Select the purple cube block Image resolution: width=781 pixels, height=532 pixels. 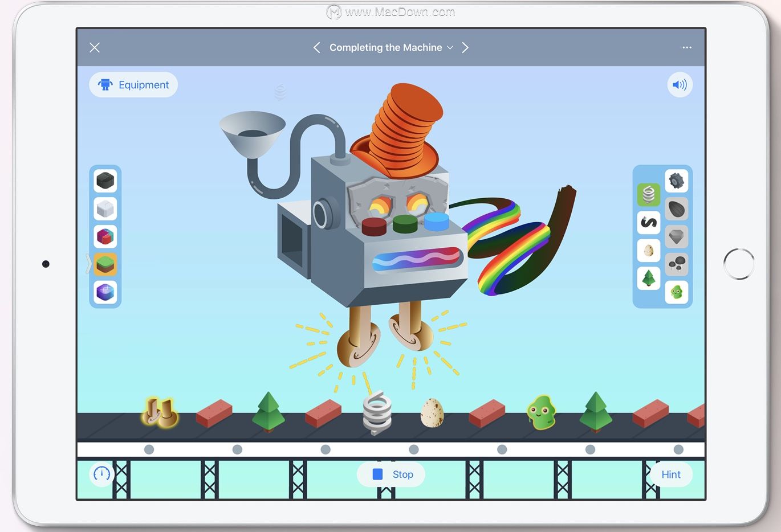point(105,292)
